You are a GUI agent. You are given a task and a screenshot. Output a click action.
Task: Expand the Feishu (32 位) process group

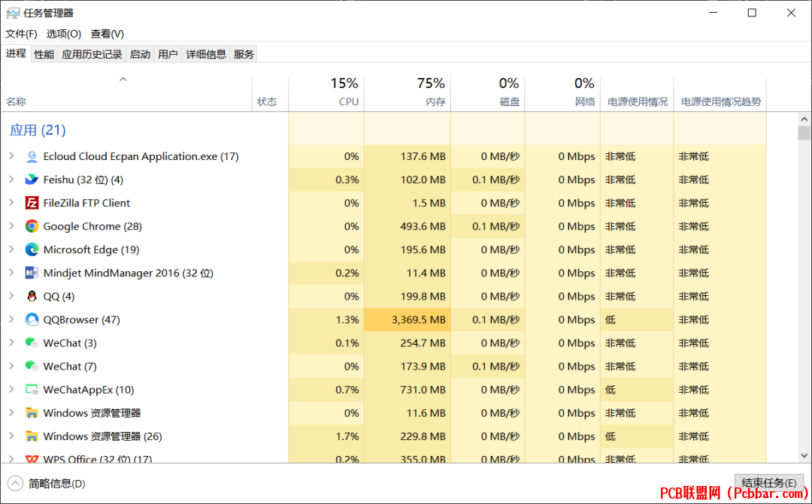coord(11,179)
